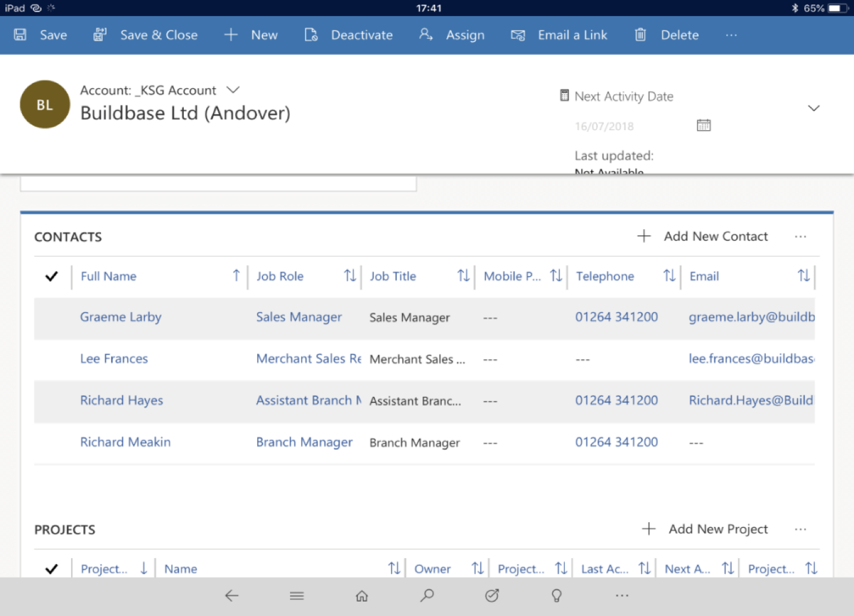Screen dimensions: 854x616
Task: Click the BL account avatar
Action: click(x=45, y=104)
